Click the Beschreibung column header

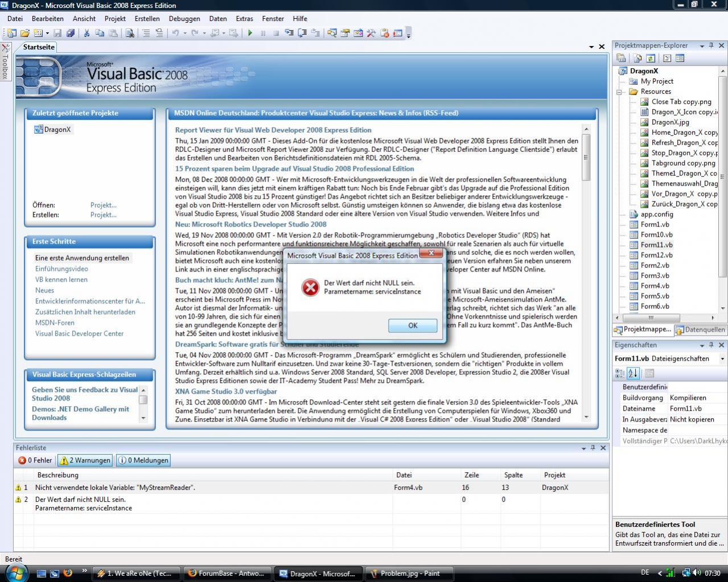213,474
